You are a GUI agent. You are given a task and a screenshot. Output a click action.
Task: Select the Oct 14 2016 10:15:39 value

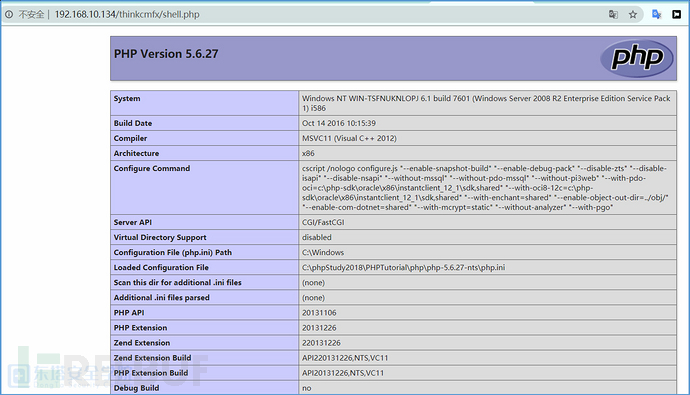339,123
